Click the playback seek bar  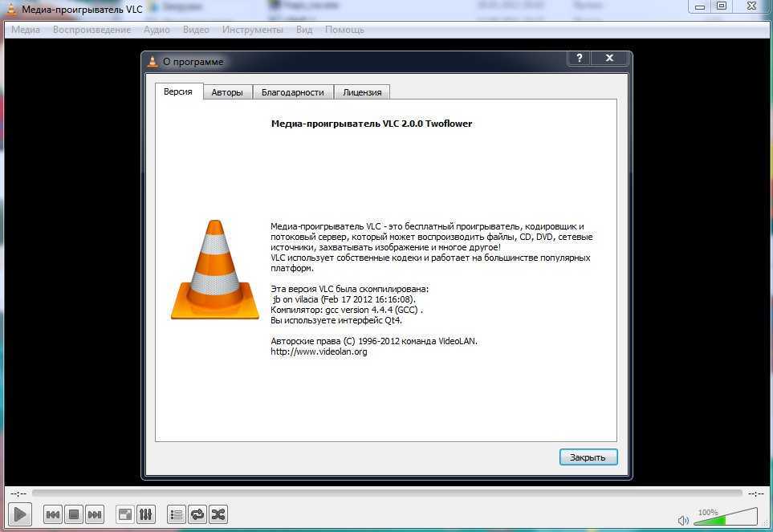point(387,493)
